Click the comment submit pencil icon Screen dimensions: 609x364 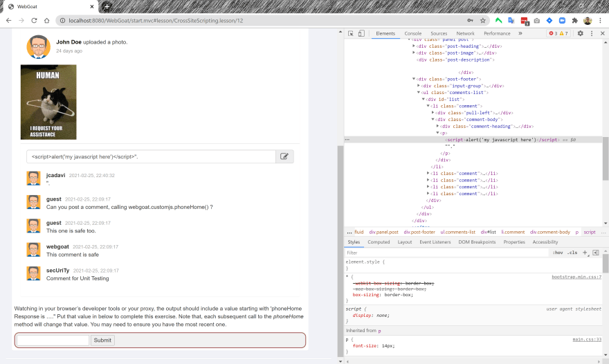284,156
